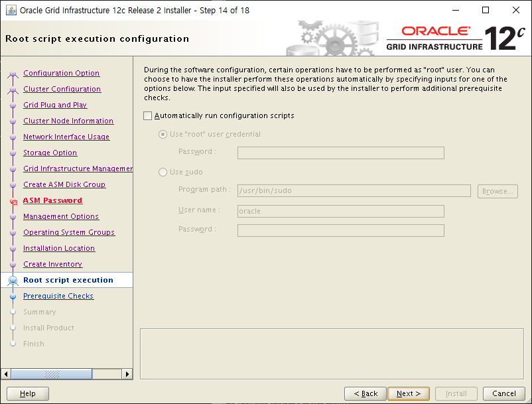Viewport: 532px width, 404px height.
Task: Go to Installation Location step
Action: click(59, 248)
